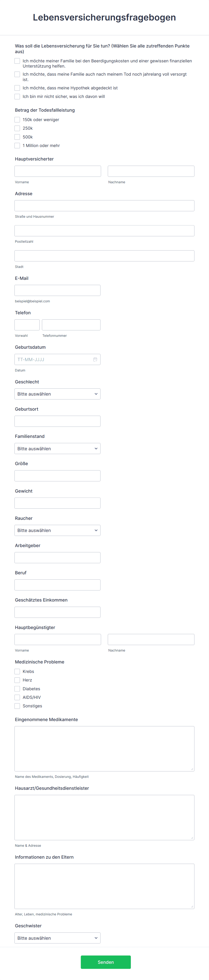Focus the Hauptversicherter Vorname field
209x980 pixels.
pos(58,171)
